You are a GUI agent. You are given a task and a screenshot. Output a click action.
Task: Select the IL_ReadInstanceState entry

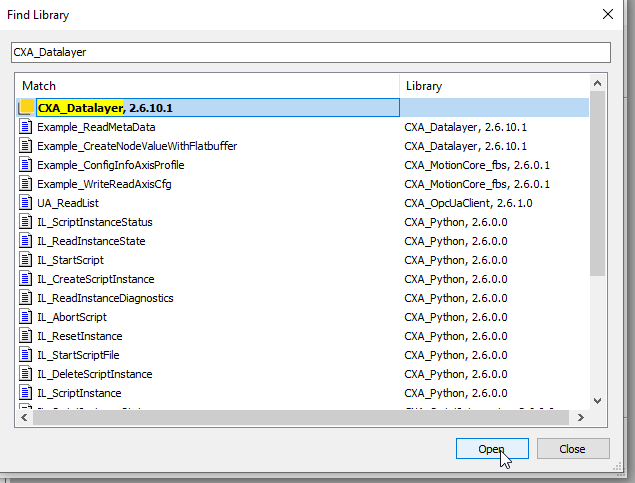click(x=91, y=241)
